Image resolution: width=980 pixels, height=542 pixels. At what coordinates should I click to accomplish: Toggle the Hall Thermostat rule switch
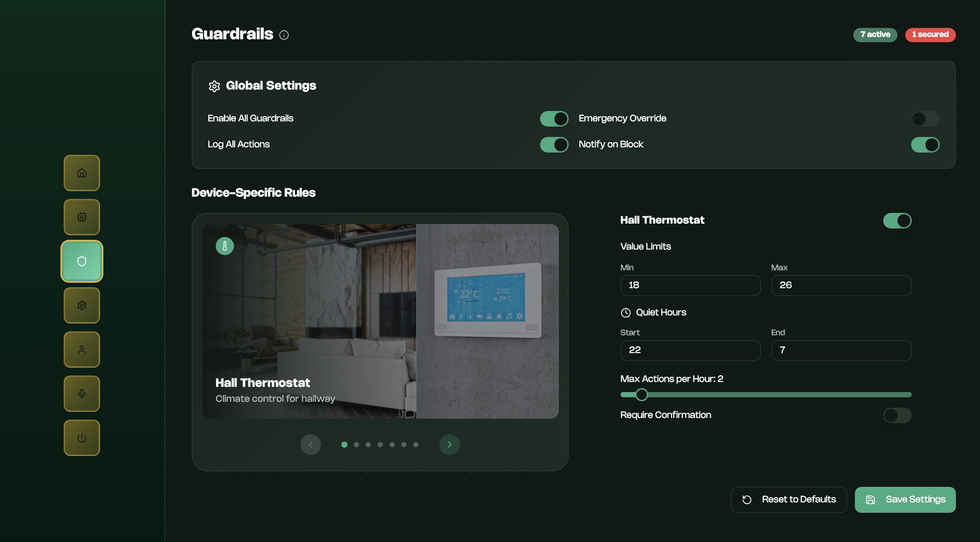pos(897,220)
